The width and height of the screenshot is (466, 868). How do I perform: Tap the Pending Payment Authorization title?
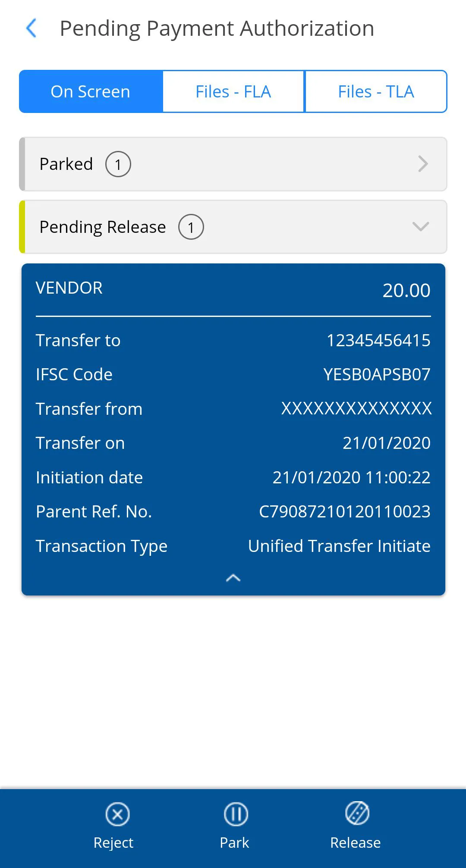tap(217, 28)
